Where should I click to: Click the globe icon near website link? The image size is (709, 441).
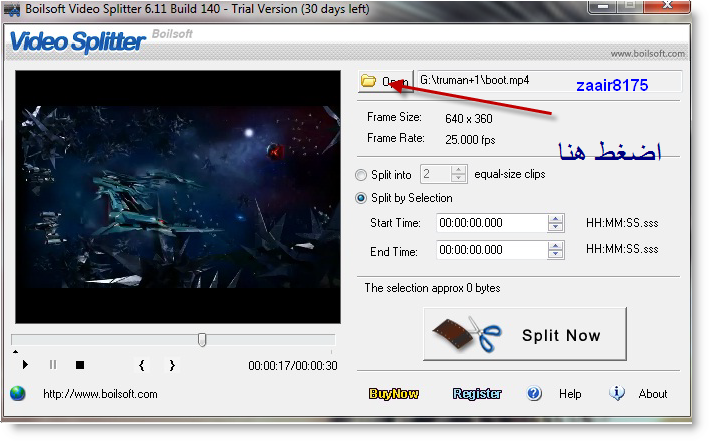[x=18, y=394]
